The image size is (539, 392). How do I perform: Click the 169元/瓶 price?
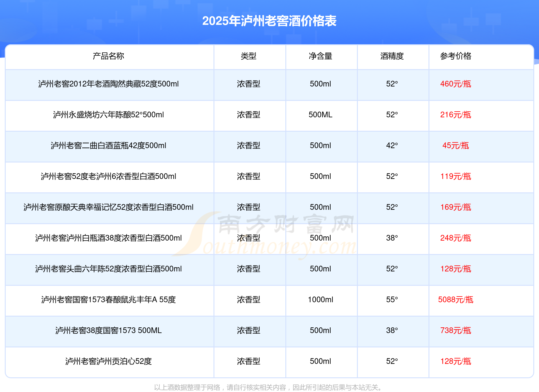point(455,207)
